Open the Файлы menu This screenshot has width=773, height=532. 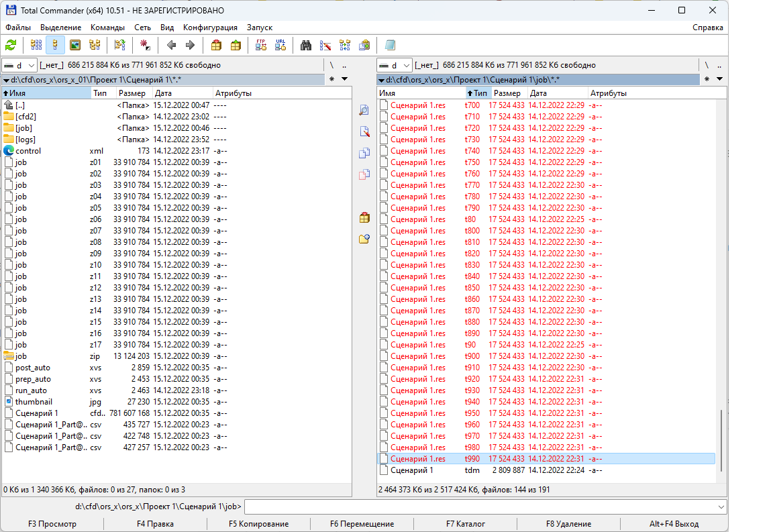click(x=17, y=28)
